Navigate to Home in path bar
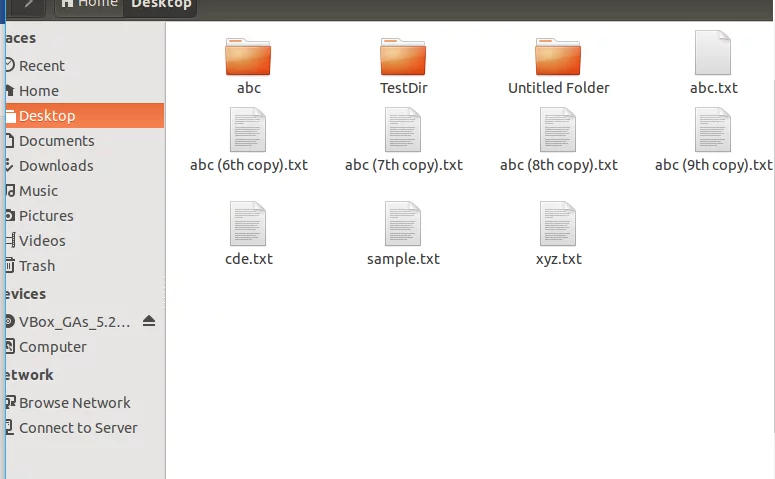775x479 pixels. pos(88,5)
